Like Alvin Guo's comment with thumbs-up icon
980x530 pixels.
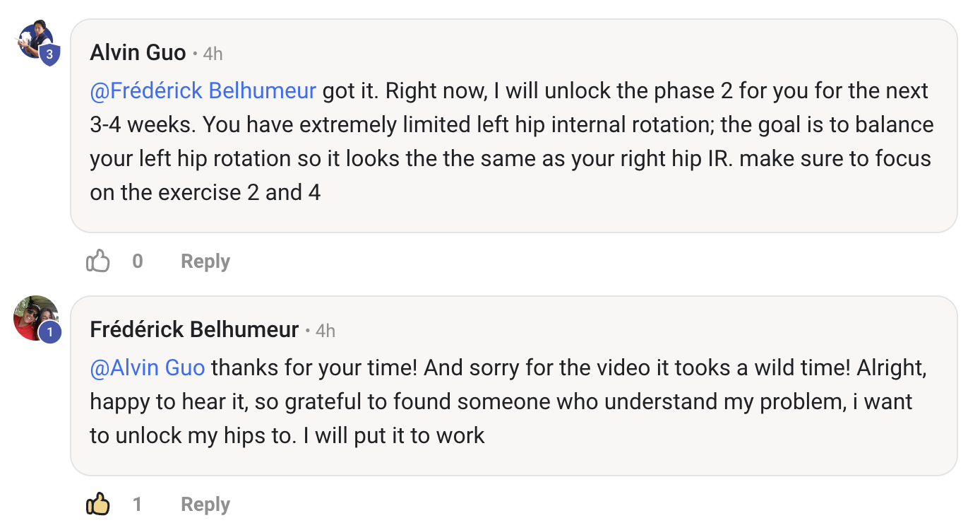pos(98,261)
